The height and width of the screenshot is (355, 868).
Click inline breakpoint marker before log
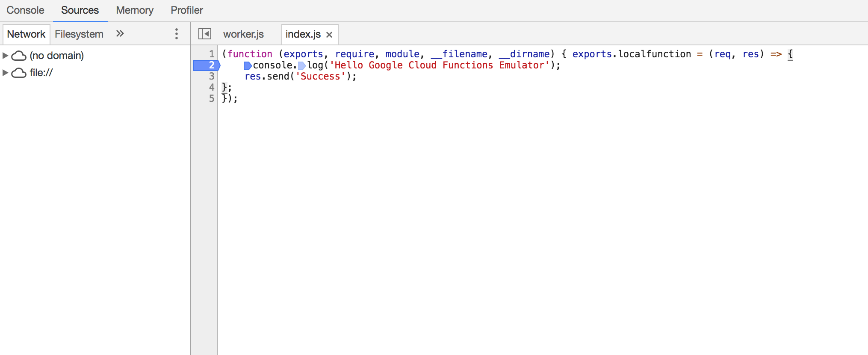click(x=302, y=65)
